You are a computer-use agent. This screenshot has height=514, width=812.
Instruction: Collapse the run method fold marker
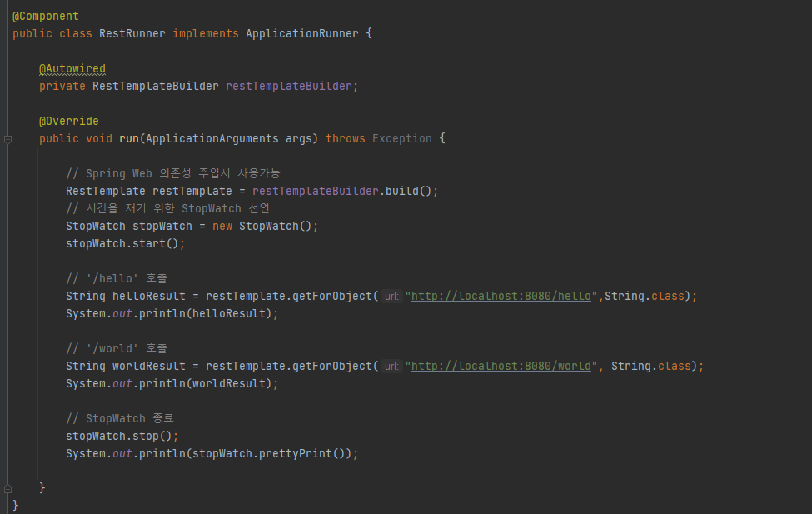coord(7,139)
